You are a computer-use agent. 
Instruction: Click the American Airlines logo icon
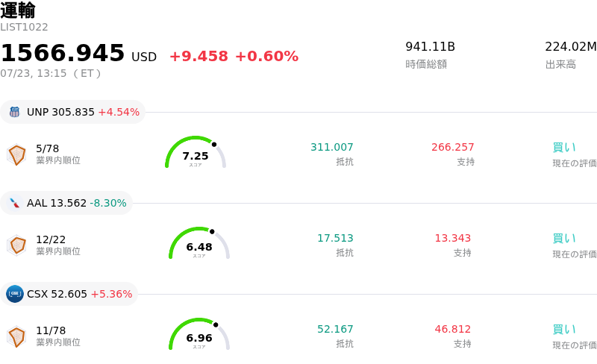coord(14,203)
